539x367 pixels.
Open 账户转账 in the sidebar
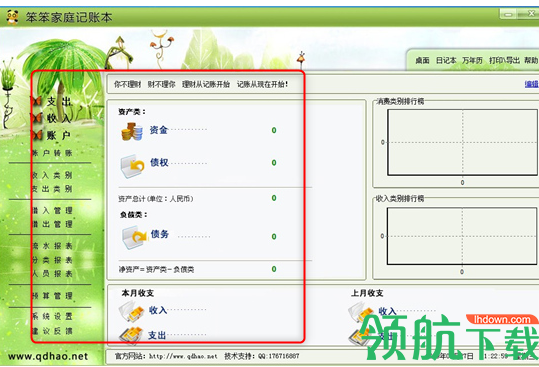click(52, 153)
